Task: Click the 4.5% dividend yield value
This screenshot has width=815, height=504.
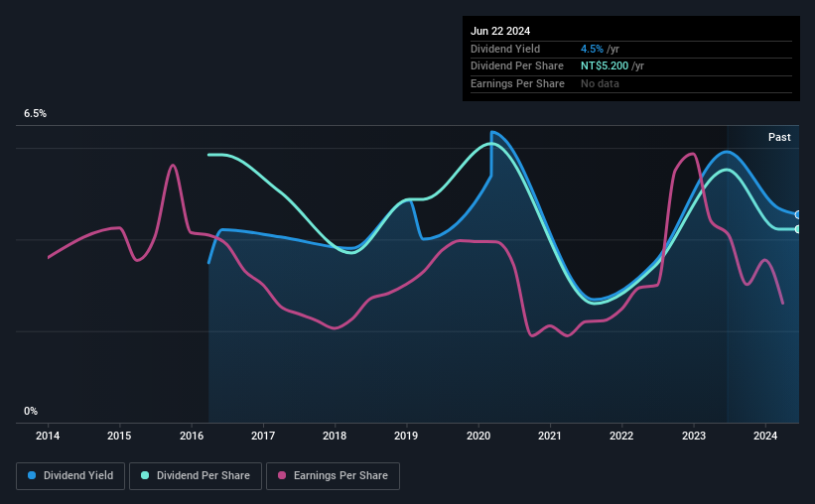Action: click(x=592, y=49)
